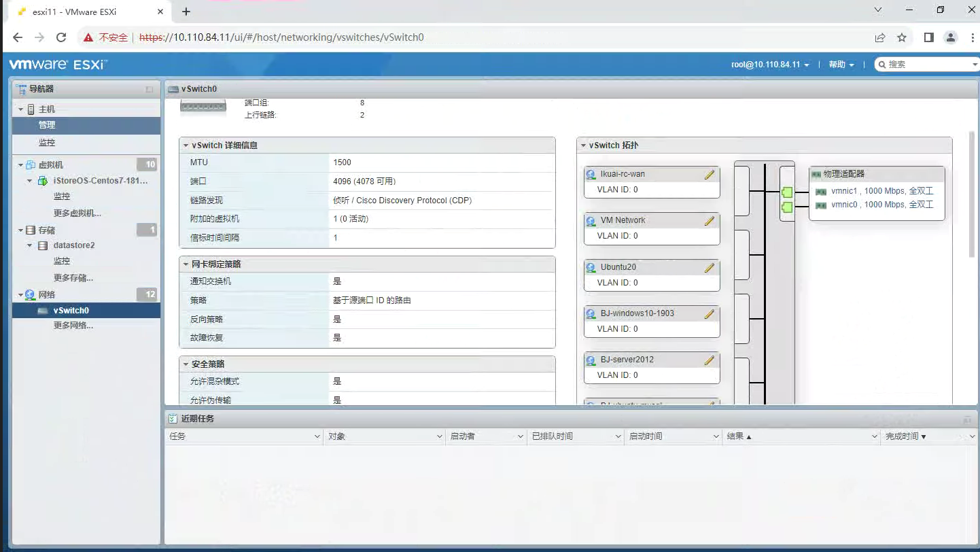Click the virtual machines icon next to 虚拟机
Viewport: 980px width, 552px height.
click(31, 165)
